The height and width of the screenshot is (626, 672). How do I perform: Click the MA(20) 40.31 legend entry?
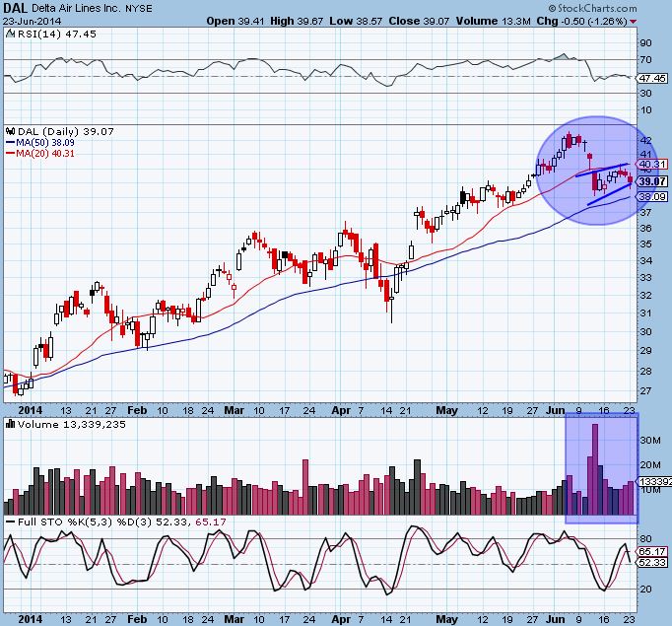(x=40, y=153)
